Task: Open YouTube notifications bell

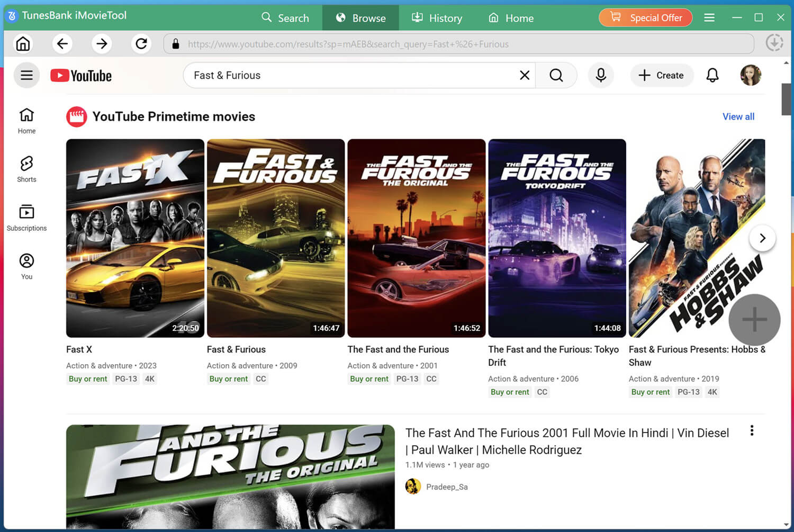Action: click(x=712, y=75)
